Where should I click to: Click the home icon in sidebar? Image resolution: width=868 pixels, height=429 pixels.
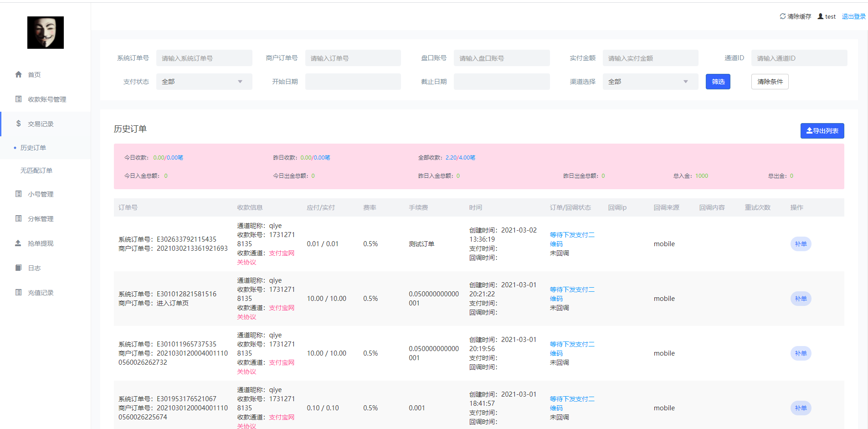click(x=18, y=74)
